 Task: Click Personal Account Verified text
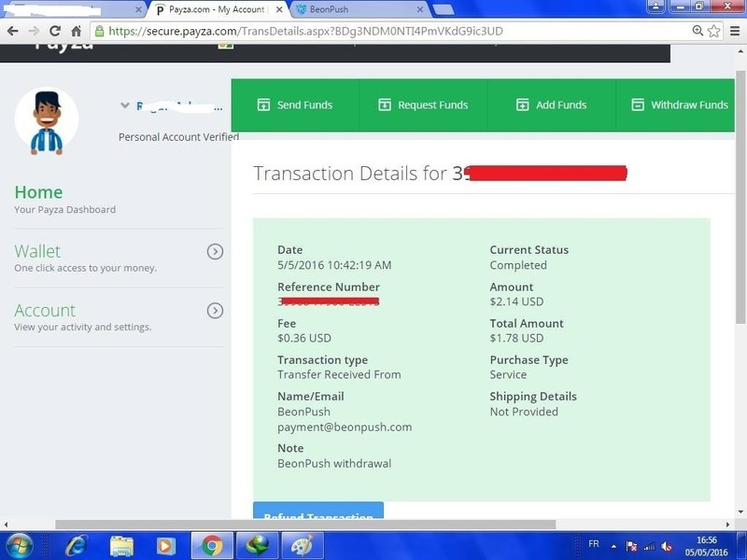178,137
